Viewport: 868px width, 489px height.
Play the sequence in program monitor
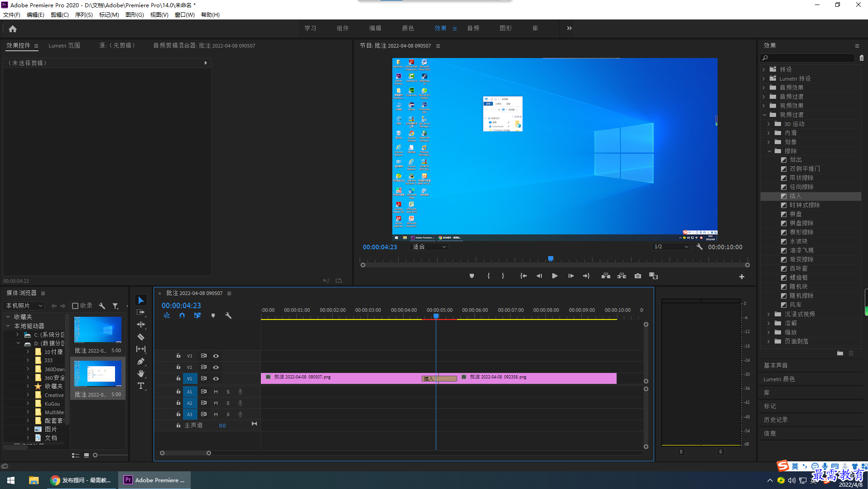[555, 276]
